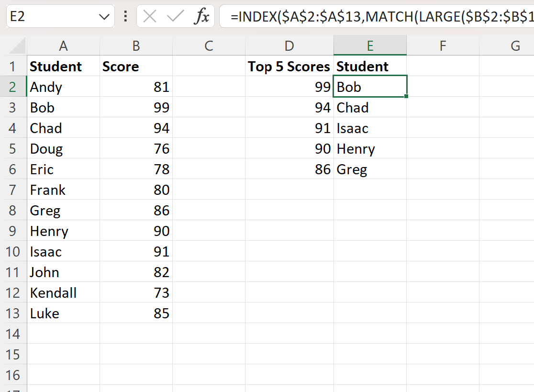
Task: Select the cell containing Isaac in column A
Action: [63, 252]
